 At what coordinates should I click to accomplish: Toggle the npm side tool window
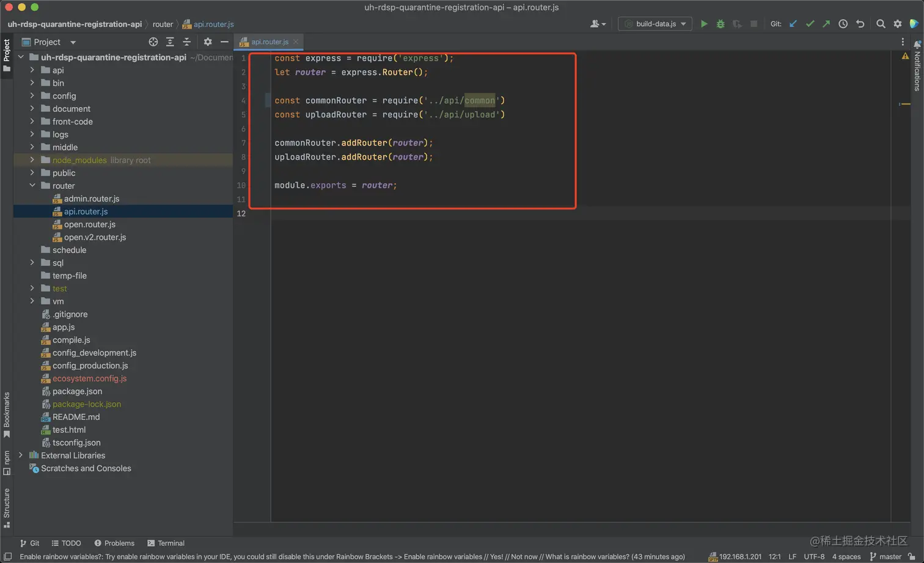pyautogui.click(x=7, y=463)
